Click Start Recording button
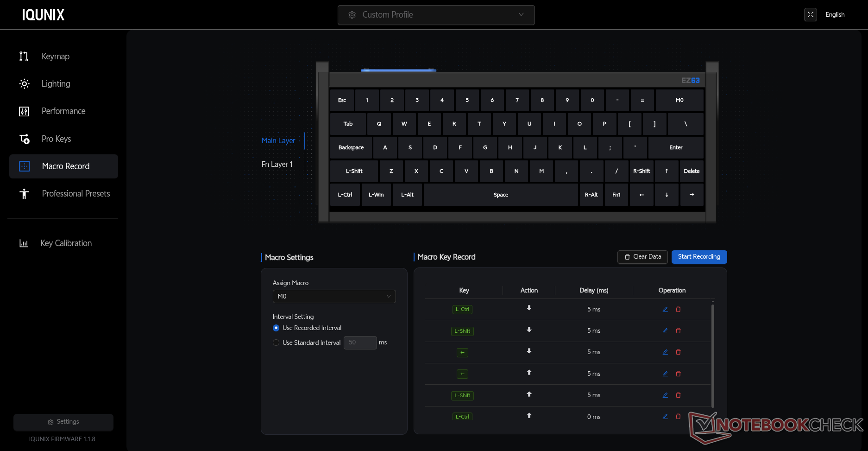 pos(699,257)
